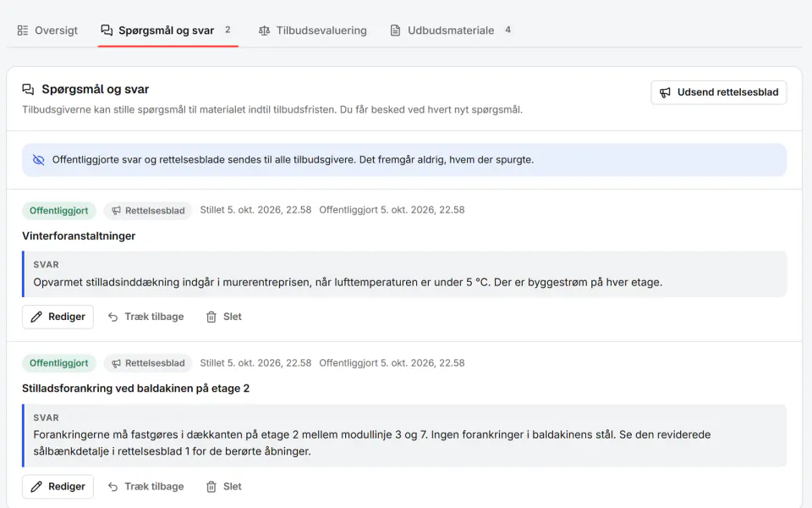Open the Udbudsmateriale tab

tap(450, 30)
